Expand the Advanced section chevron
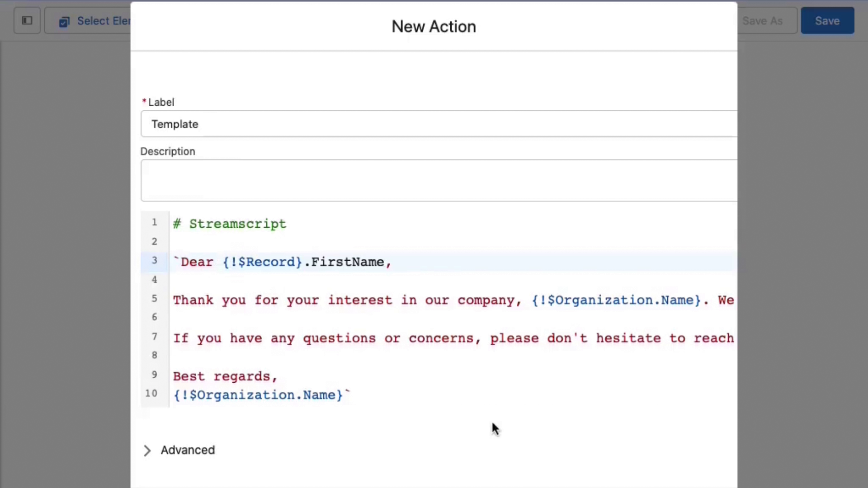 click(x=147, y=450)
